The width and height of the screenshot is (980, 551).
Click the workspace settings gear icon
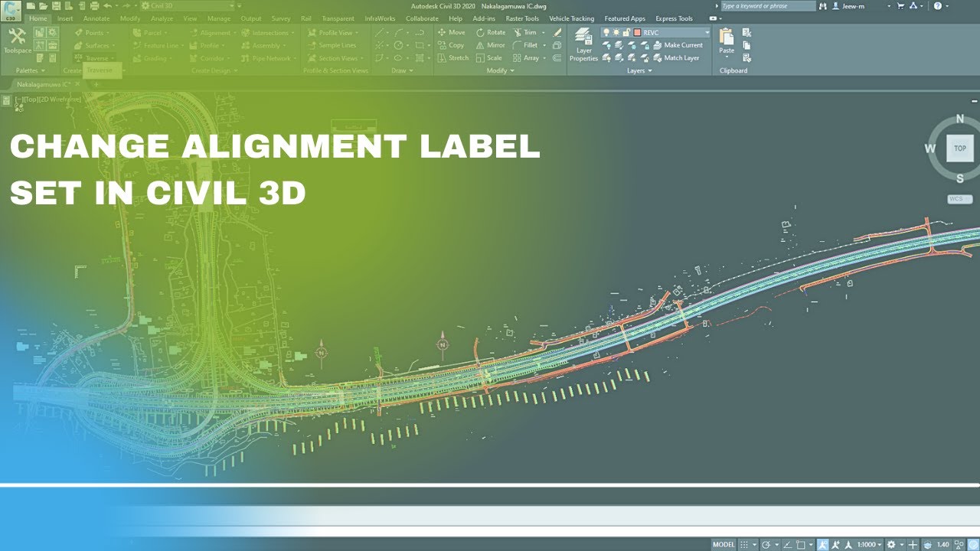(x=890, y=544)
